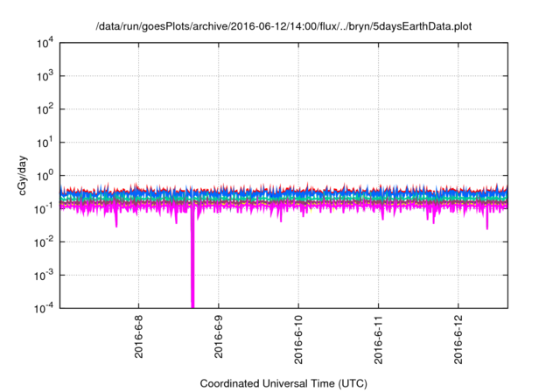The width and height of the screenshot is (560, 392).
Task: Click the 2016-6-11 date tick label
Action: pyautogui.click(x=379, y=339)
